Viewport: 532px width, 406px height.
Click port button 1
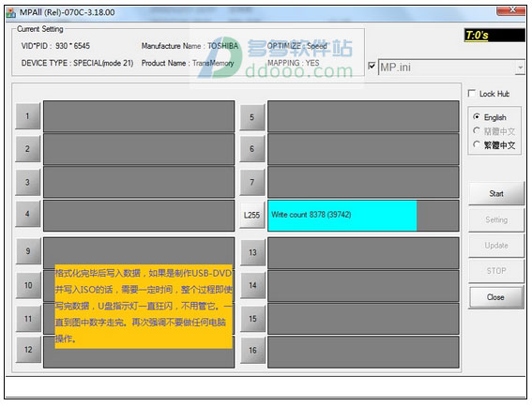pos(28,116)
